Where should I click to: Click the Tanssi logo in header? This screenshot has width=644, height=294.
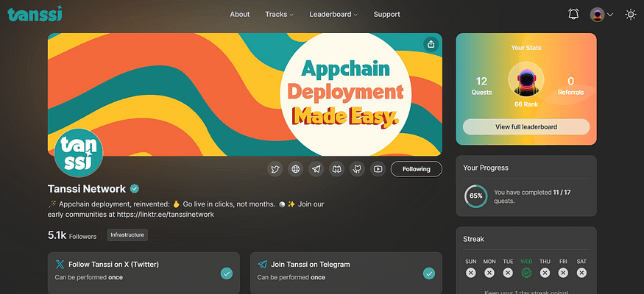35,14
